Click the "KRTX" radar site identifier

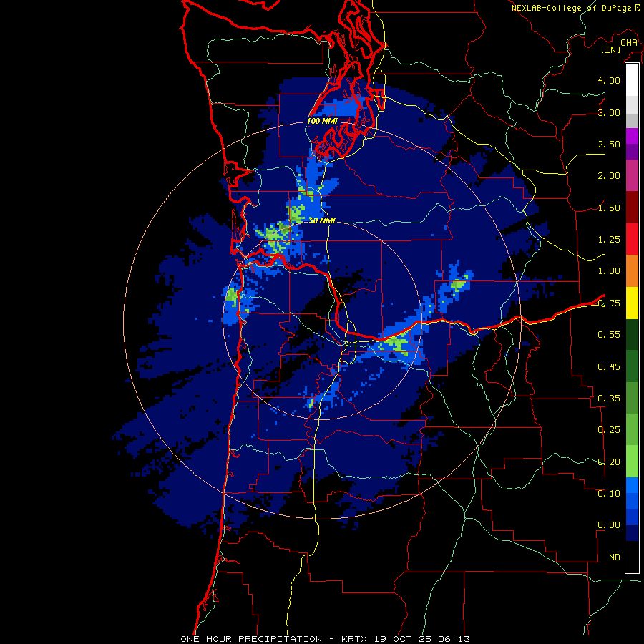pyautogui.click(x=354, y=639)
